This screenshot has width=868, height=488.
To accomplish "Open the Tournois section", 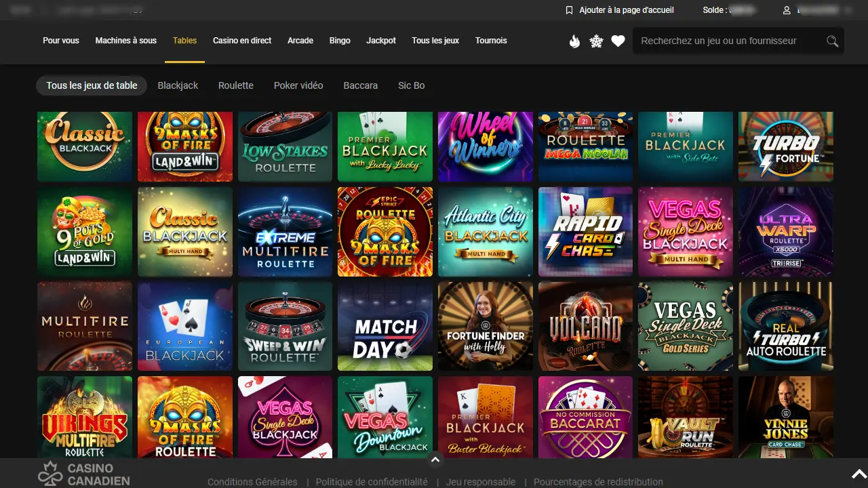I will click(491, 41).
